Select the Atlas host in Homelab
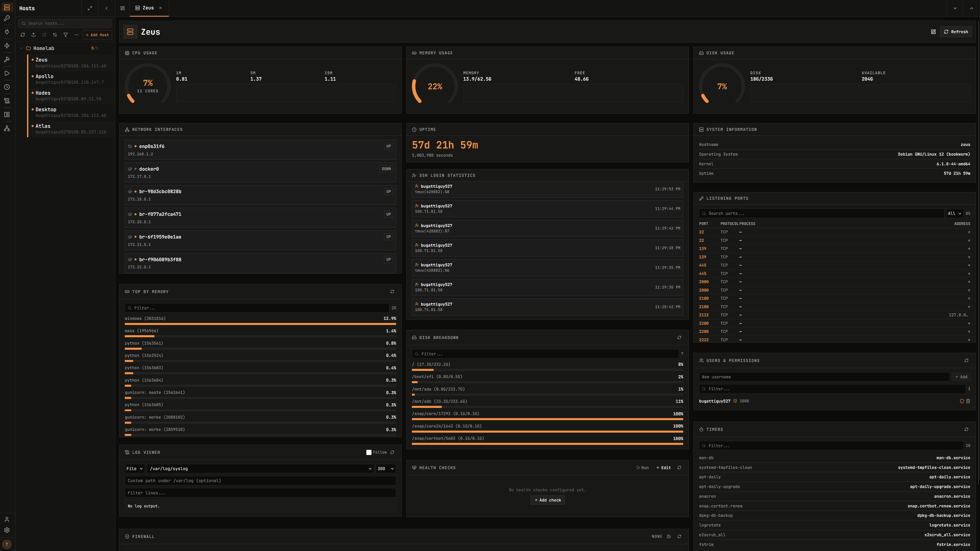The image size is (980, 551). click(71, 129)
